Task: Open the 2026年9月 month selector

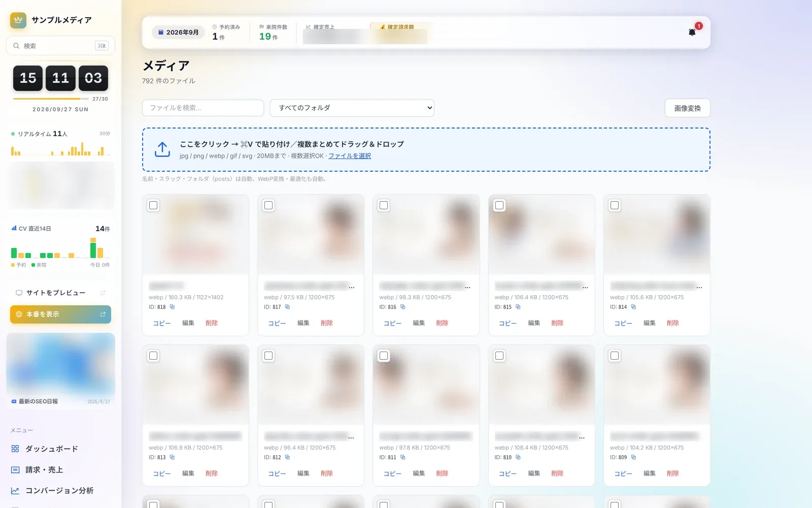Action: [178, 33]
